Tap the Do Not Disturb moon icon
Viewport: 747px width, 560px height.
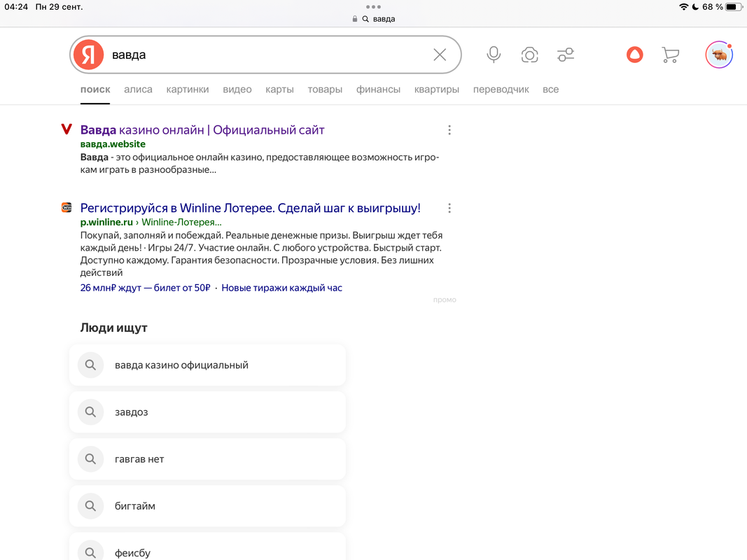[695, 7]
